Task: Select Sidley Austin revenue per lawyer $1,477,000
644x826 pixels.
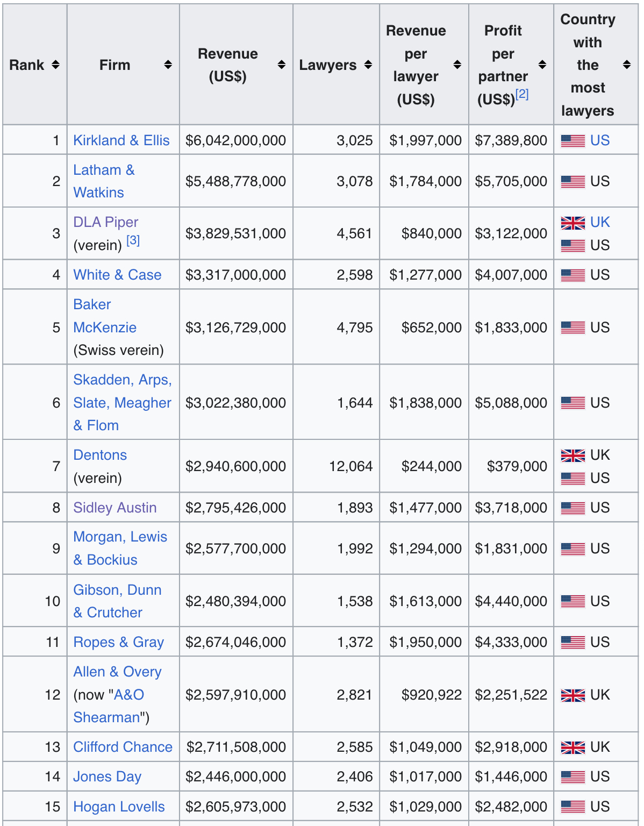Action: 426,508
